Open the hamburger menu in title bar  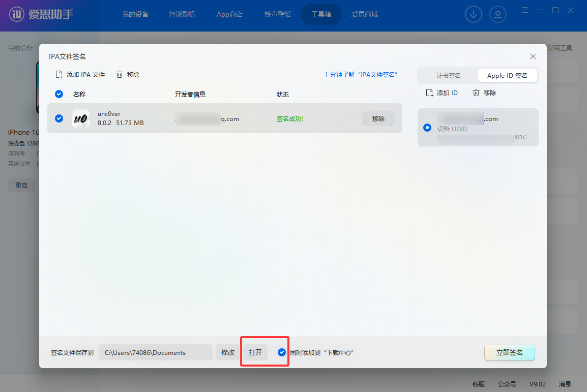525,10
